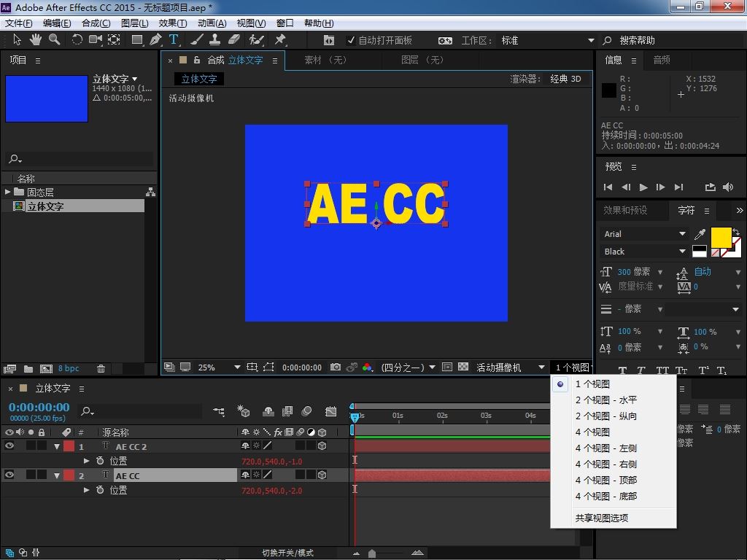Image resolution: width=747 pixels, height=560 pixels.
Task: Click the Play button in Preview panel
Action: (x=643, y=187)
